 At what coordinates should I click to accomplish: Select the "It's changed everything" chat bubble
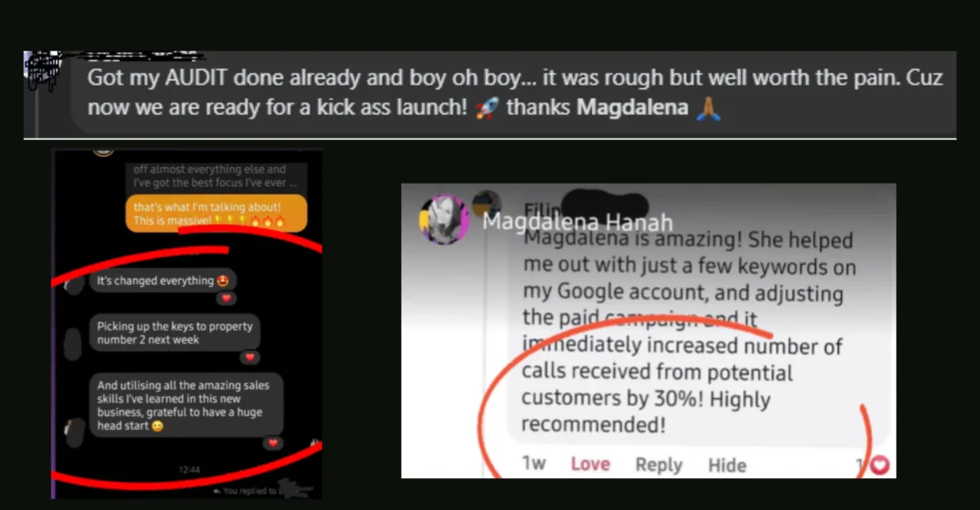pyautogui.click(x=163, y=281)
